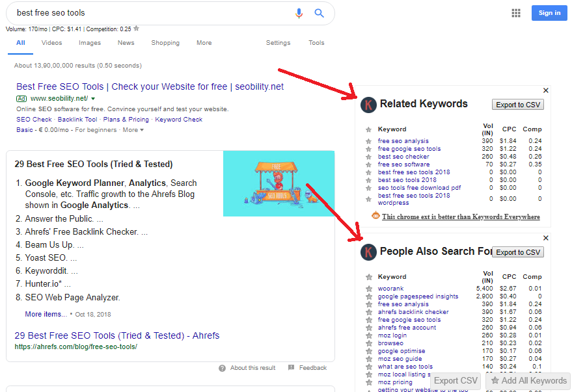
Task: Star the keyword 'free seo software'
Action: tap(369, 164)
